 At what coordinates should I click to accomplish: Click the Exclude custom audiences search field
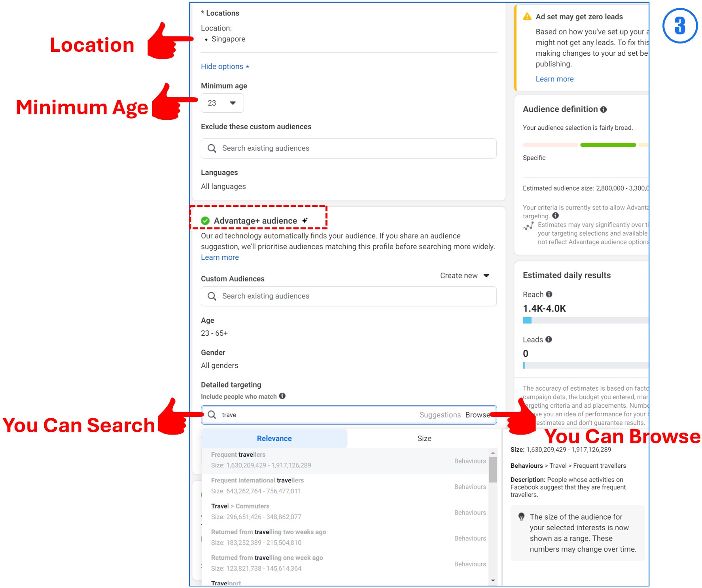tap(348, 148)
